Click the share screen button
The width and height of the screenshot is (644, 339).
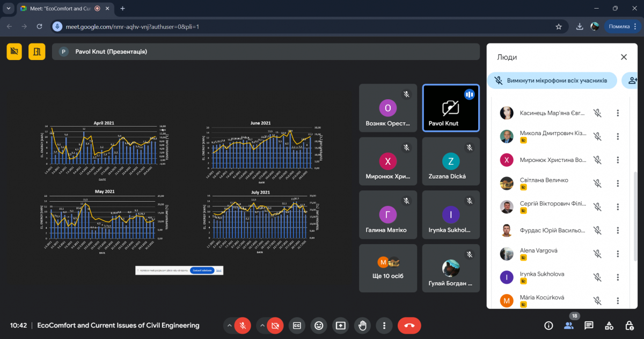[x=341, y=325]
